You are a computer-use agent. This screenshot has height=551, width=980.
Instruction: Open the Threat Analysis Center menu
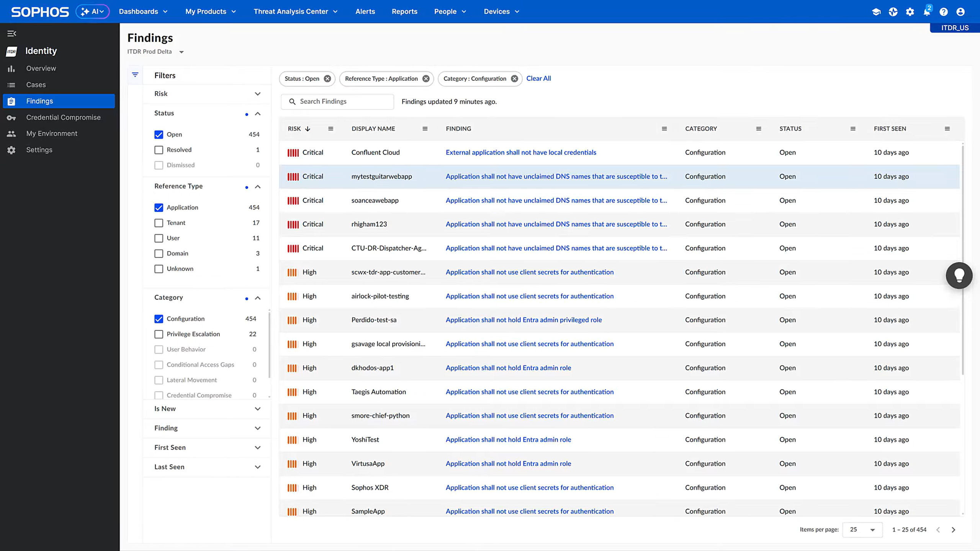(x=295, y=11)
